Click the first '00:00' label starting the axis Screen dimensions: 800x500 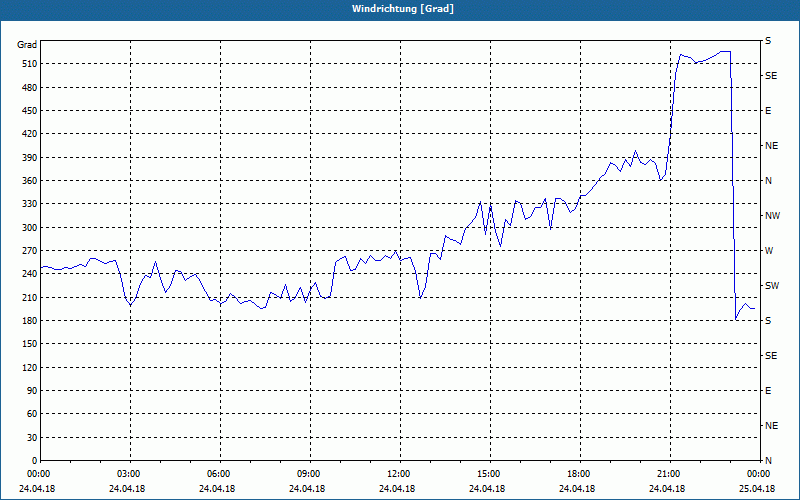click(x=39, y=474)
